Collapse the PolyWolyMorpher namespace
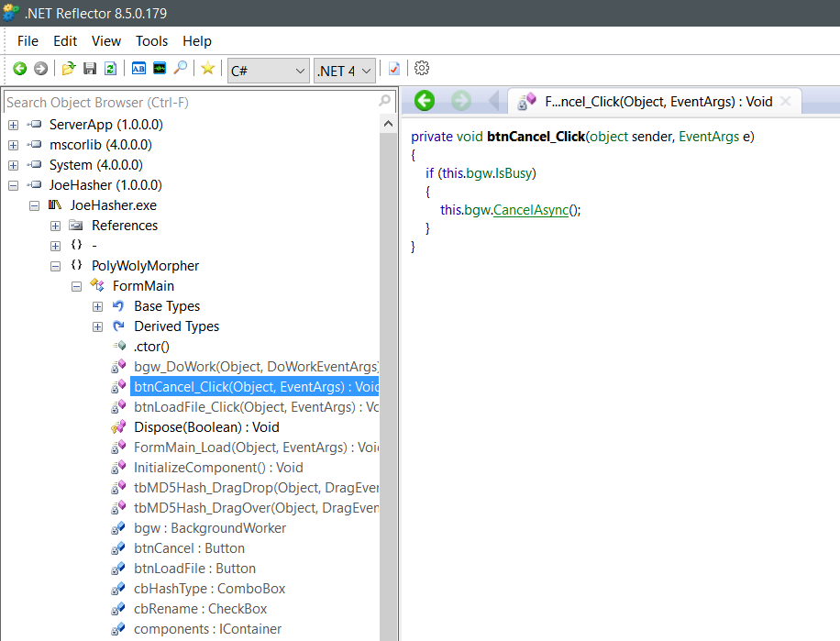 55,266
